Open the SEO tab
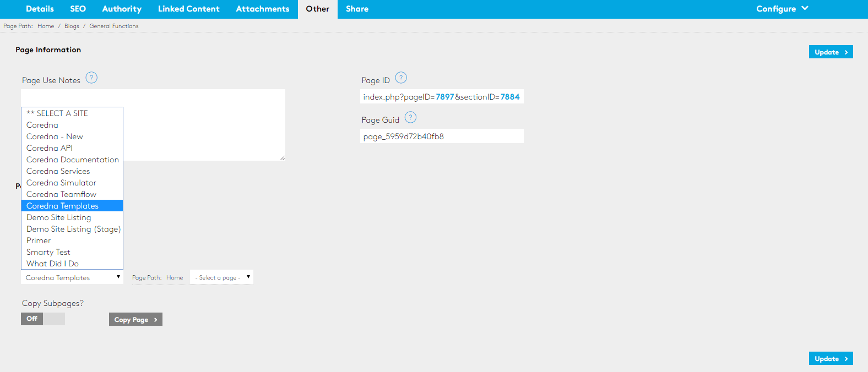This screenshot has height=372, width=868. coord(78,9)
